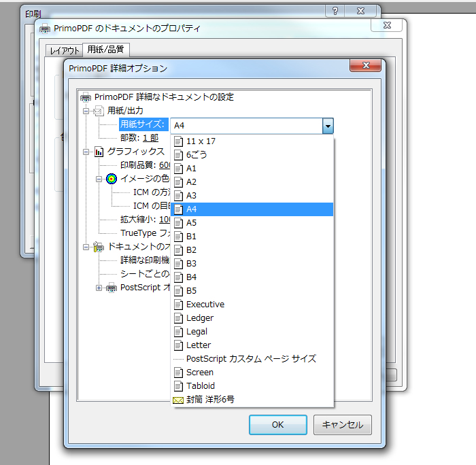
Task: Switch to the レイアウト tab
Action: (64, 50)
